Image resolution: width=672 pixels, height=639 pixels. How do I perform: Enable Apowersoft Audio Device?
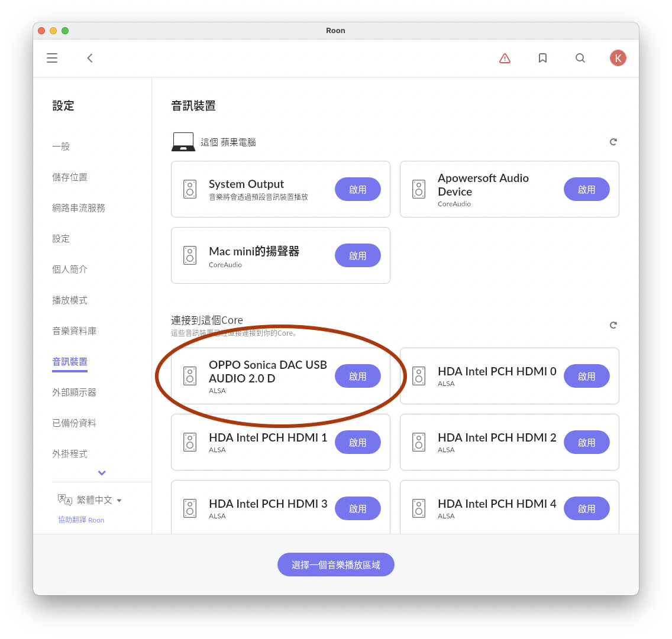[587, 189]
